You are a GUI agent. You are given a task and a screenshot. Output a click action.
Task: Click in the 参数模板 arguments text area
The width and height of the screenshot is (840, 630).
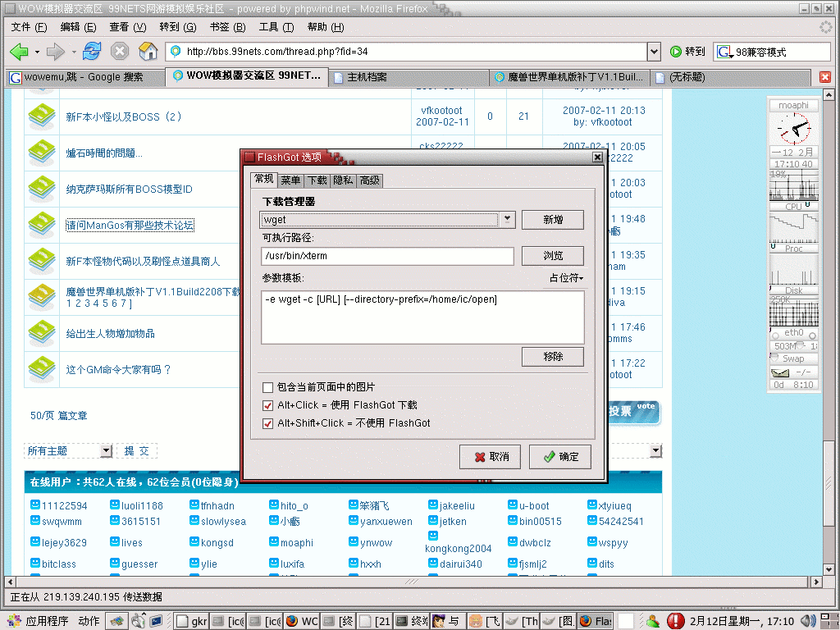tap(422, 317)
